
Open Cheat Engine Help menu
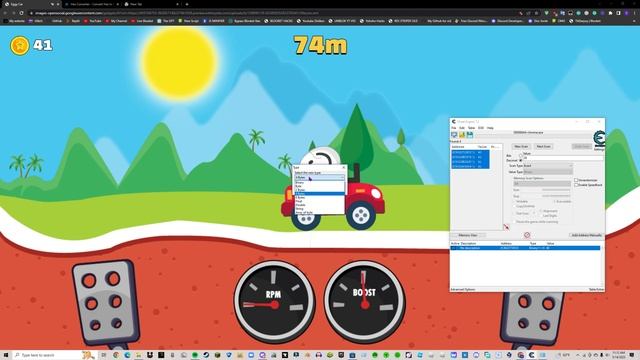(490, 128)
